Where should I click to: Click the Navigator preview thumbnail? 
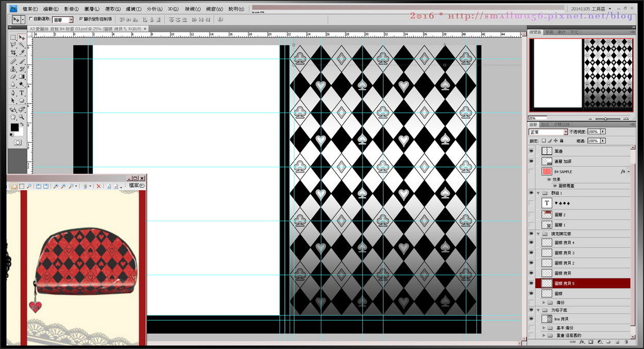(581, 75)
